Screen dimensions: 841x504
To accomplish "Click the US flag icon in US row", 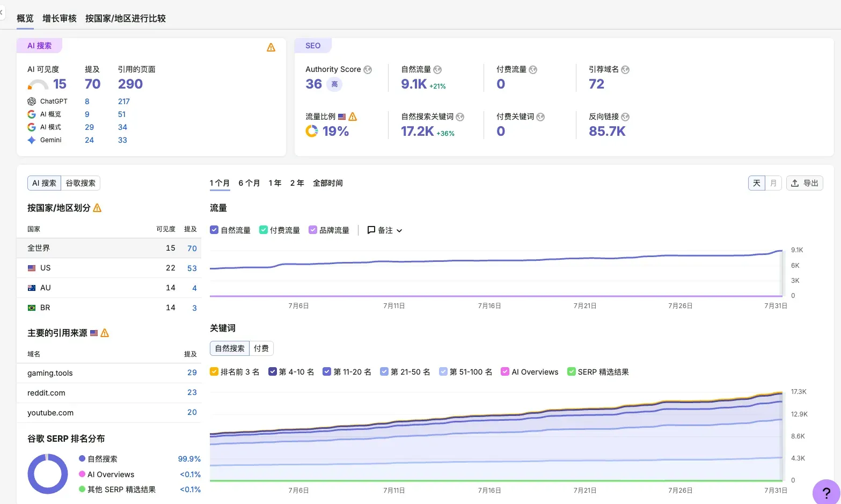I will coord(32,268).
